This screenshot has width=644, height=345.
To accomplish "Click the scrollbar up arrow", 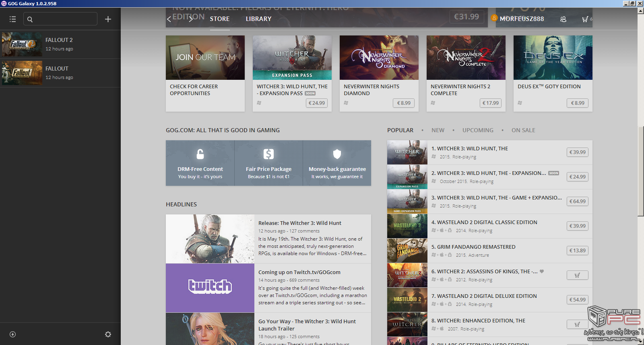I will click(641, 11).
